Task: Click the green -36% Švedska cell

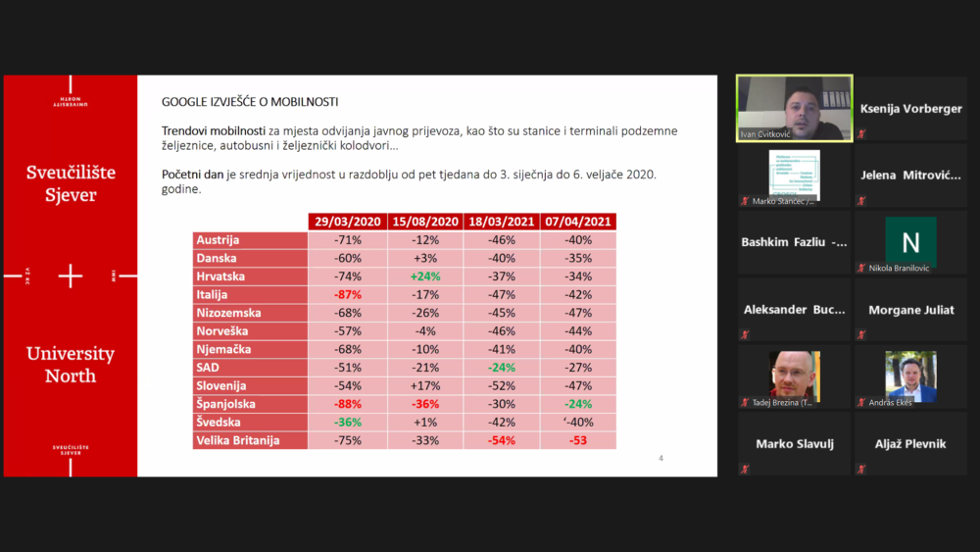Action: pos(348,422)
